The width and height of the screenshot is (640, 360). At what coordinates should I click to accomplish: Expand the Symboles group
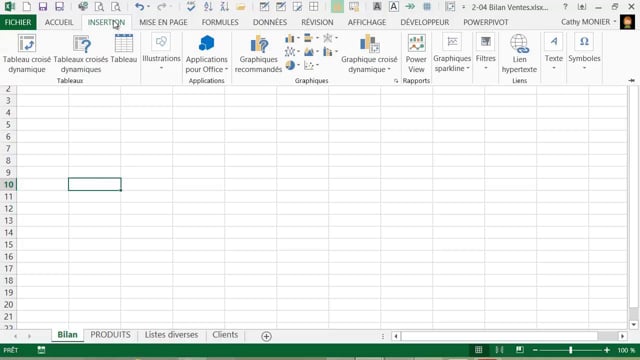click(584, 53)
